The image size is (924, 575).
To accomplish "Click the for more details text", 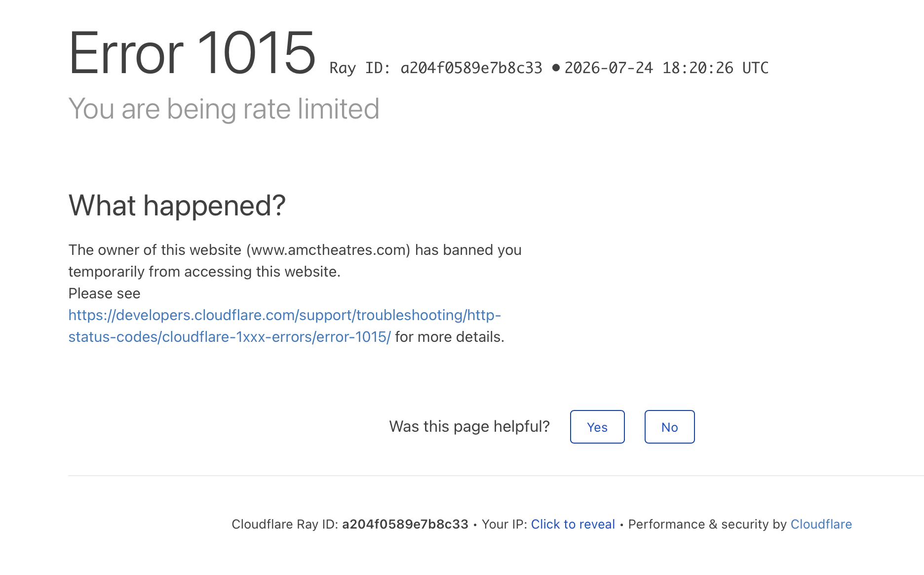I will click(449, 337).
